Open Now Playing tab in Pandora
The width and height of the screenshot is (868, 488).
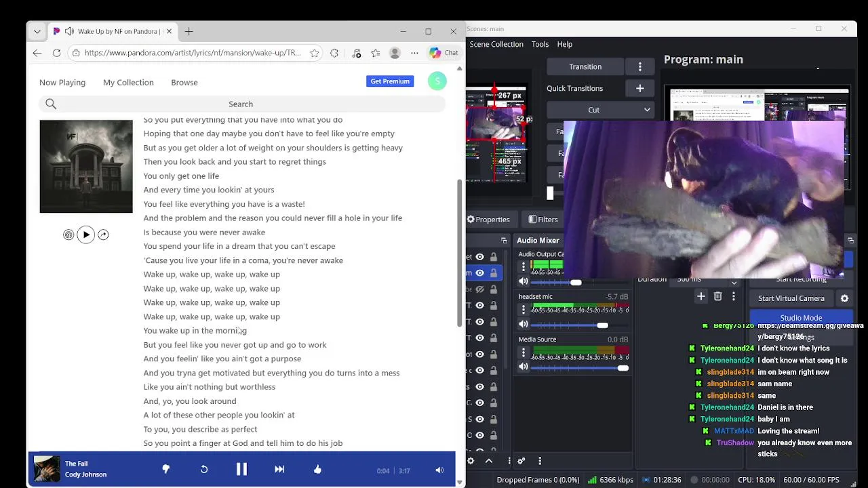point(62,83)
